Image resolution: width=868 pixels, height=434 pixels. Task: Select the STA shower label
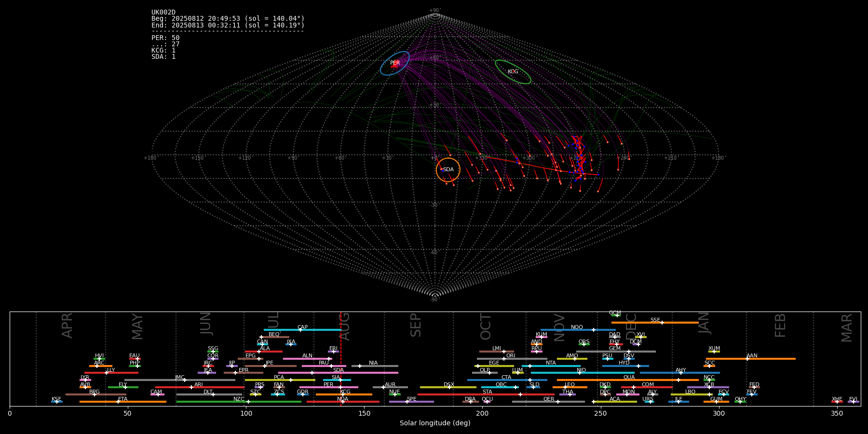[x=487, y=392]
